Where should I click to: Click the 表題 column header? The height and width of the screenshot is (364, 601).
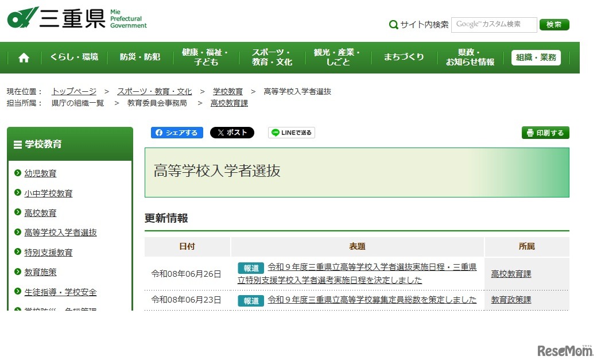pyautogui.click(x=357, y=247)
